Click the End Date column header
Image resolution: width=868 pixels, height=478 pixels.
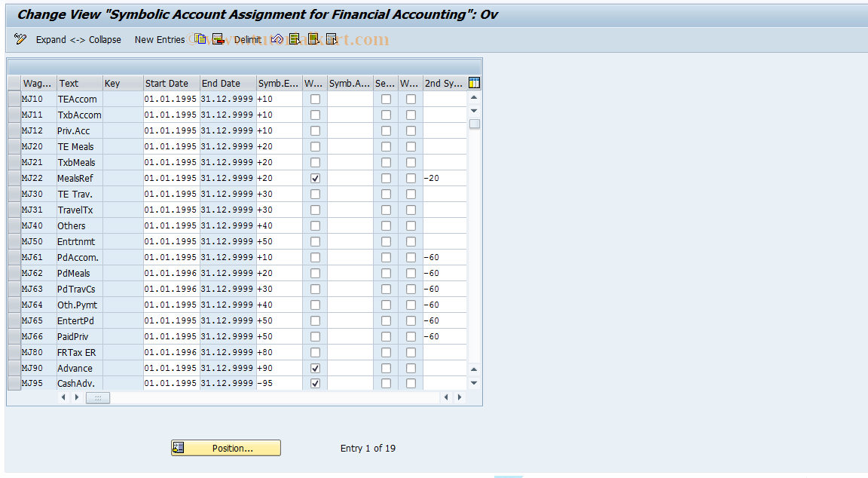point(228,83)
